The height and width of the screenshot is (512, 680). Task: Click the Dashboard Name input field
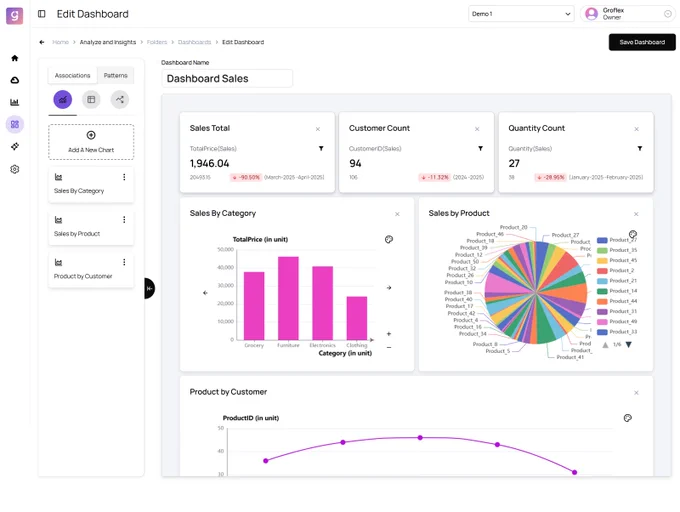click(227, 78)
